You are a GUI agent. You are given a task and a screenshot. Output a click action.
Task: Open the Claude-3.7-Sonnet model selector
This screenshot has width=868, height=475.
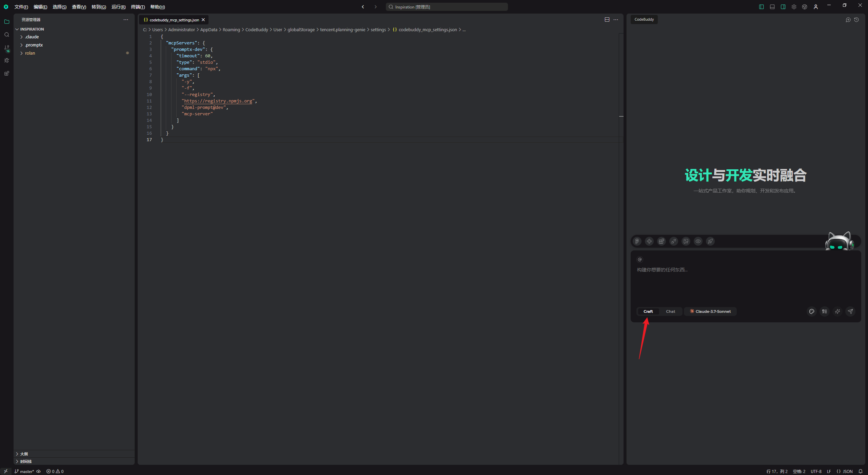point(710,311)
